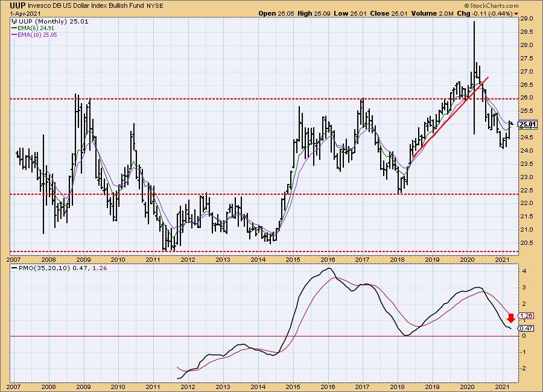Click the 22.5 price axis label
The height and width of the screenshot is (392, 543).
click(x=526, y=191)
